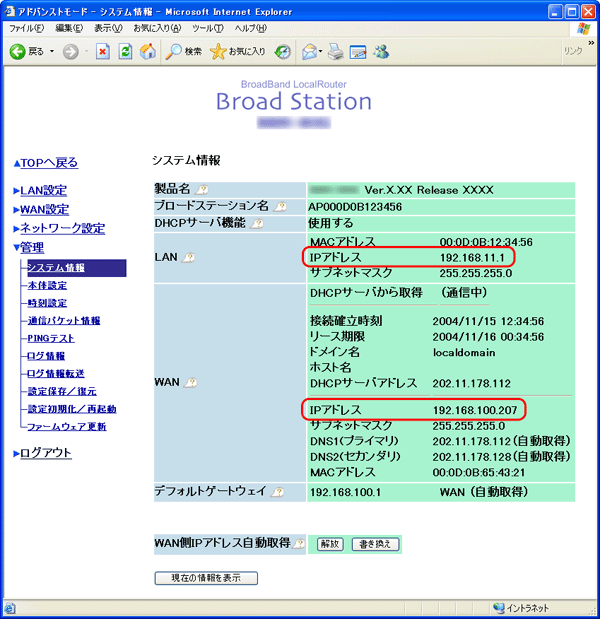The width and height of the screenshot is (600, 619).
Task: Open the 通信パケット情報 link
Action: click(64, 321)
